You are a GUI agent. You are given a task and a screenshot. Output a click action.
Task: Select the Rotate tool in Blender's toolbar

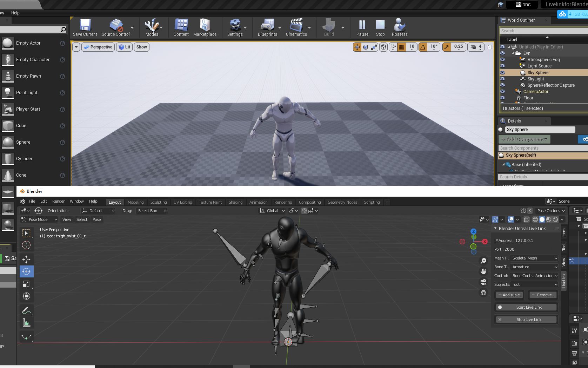click(x=26, y=271)
